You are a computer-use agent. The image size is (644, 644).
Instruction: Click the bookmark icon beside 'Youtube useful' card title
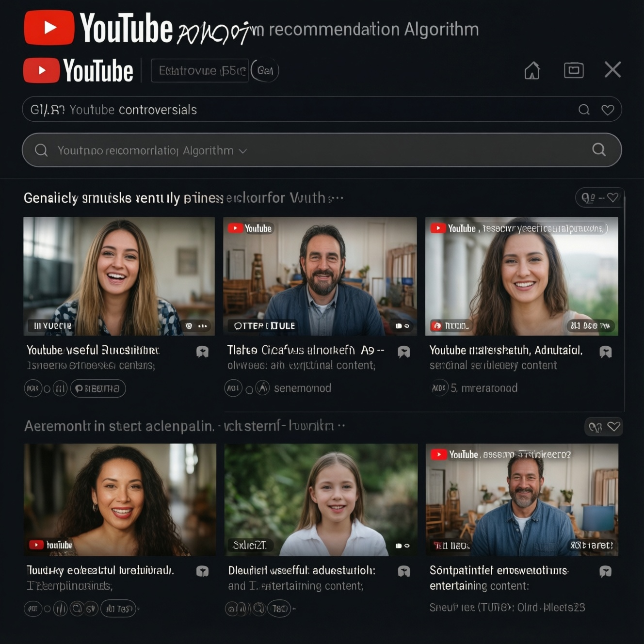(x=202, y=352)
